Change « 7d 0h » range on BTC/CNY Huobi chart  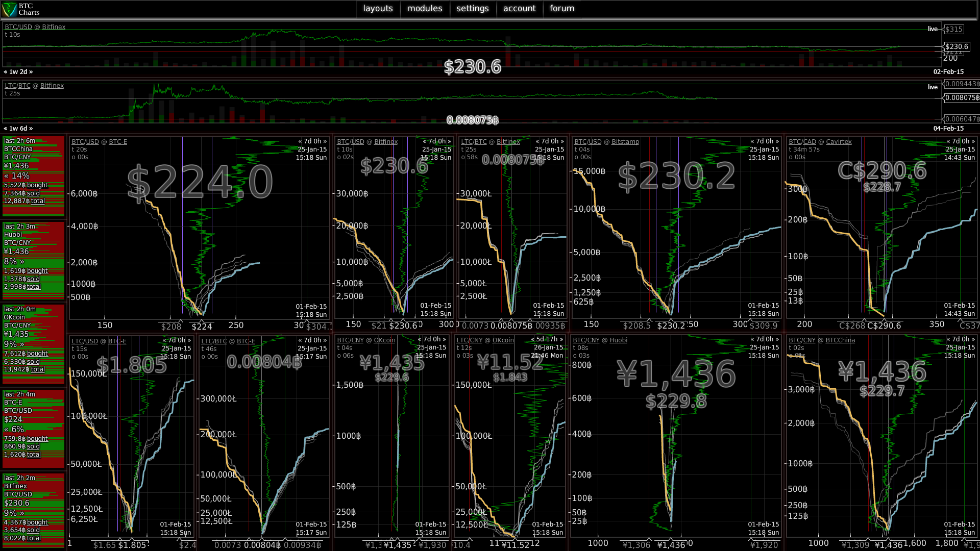765,339
